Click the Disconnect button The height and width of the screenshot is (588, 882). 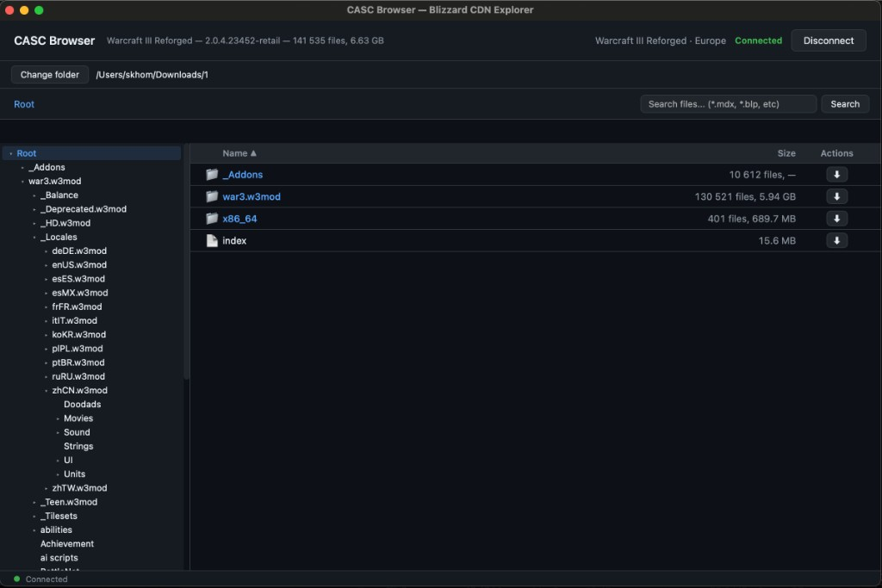coord(828,40)
